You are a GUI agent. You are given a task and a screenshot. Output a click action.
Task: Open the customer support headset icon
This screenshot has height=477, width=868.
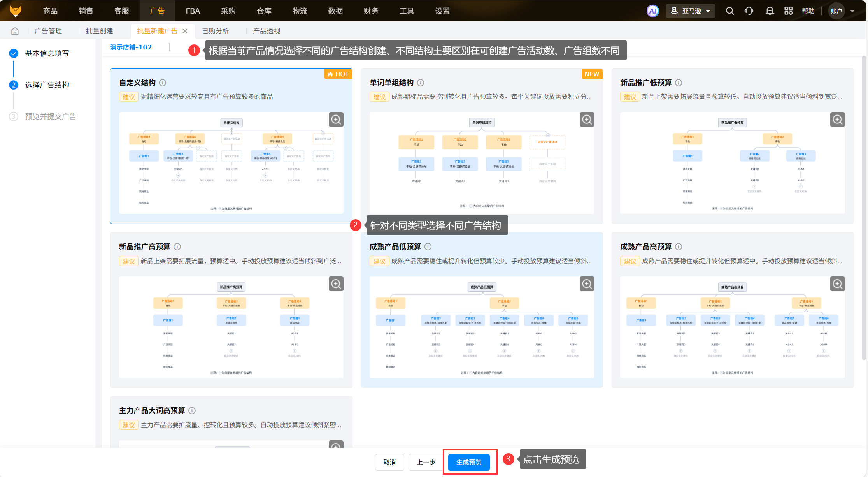pos(749,11)
